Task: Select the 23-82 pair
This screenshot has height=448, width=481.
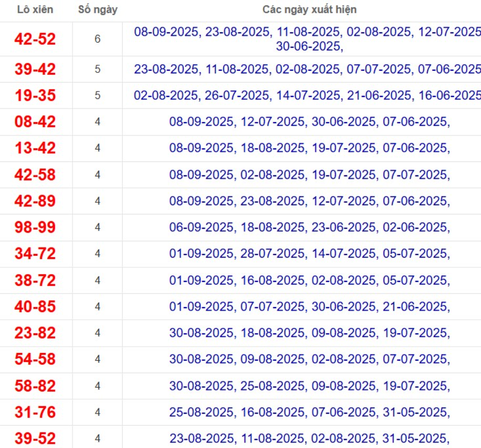Action: point(35,333)
